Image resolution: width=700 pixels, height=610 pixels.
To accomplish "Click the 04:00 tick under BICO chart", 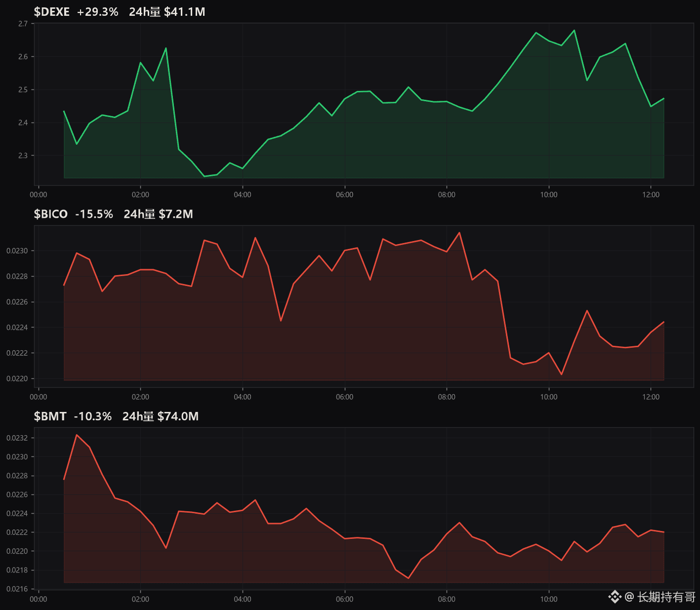I will (x=243, y=397).
